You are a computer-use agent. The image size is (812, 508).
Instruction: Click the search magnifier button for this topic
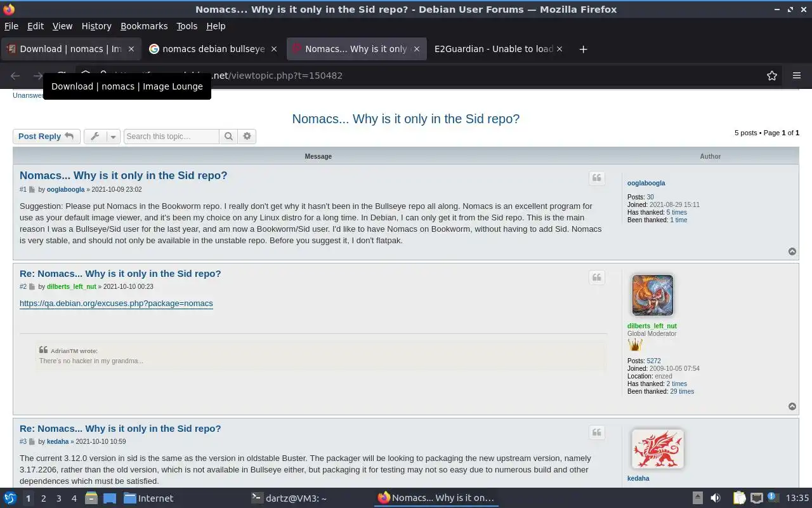[x=228, y=137]
